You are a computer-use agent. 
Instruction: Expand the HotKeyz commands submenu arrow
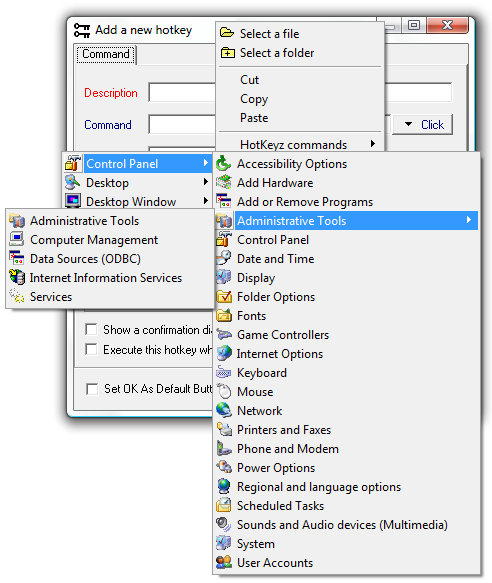[373, 144]
